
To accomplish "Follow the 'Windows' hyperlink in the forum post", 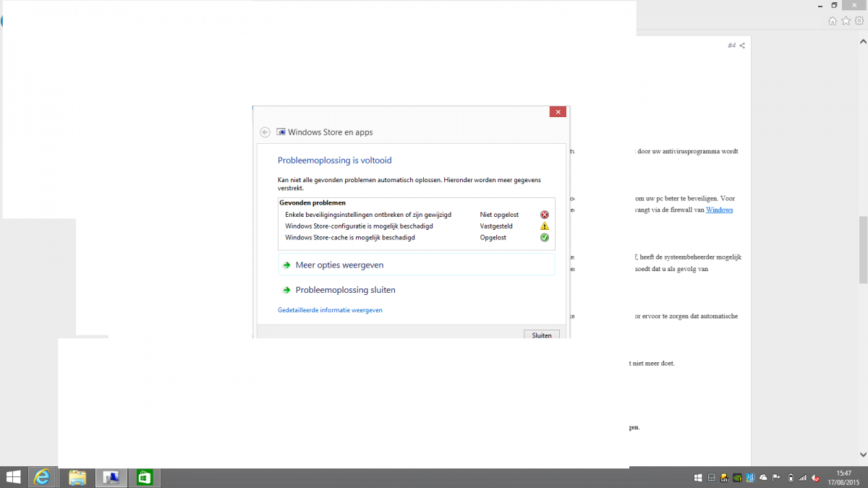I will (719, 210).
